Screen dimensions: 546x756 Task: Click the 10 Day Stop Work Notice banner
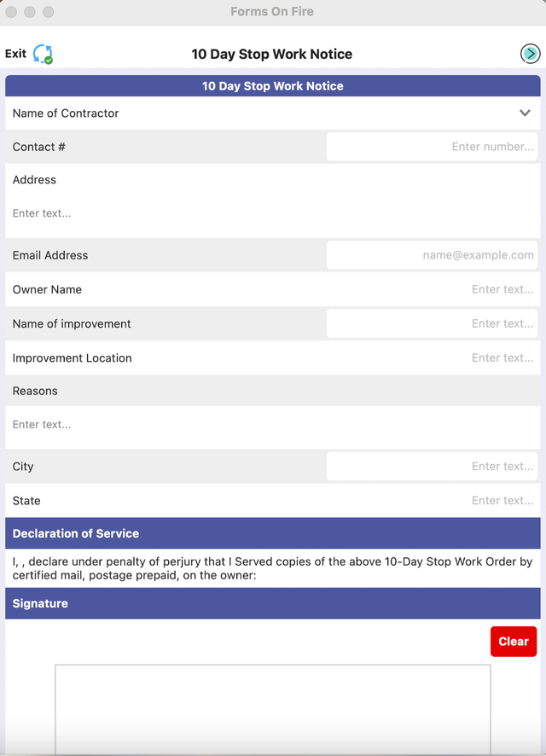click(x=273, y=86)
